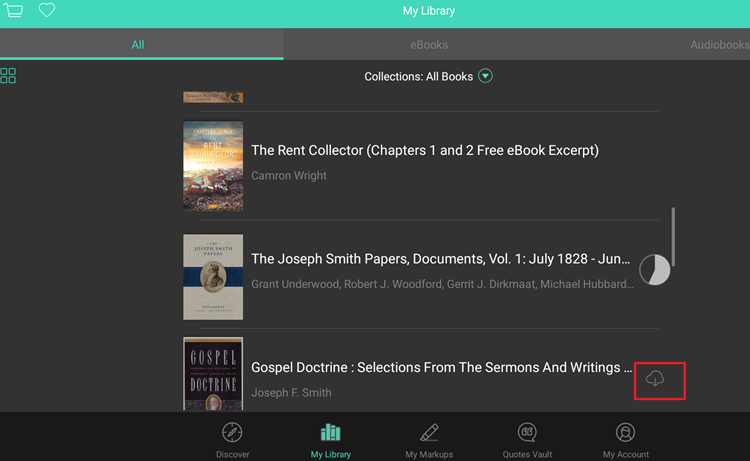Click author Camron Wright
The height and width of the screenshot is (461, 750).
289,176
